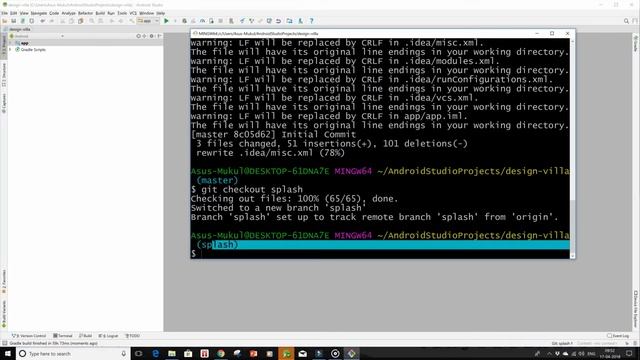This screenshot has width=640, height=360.
Task: Click the Task View taskbar icon
Action: pos(138,353)
